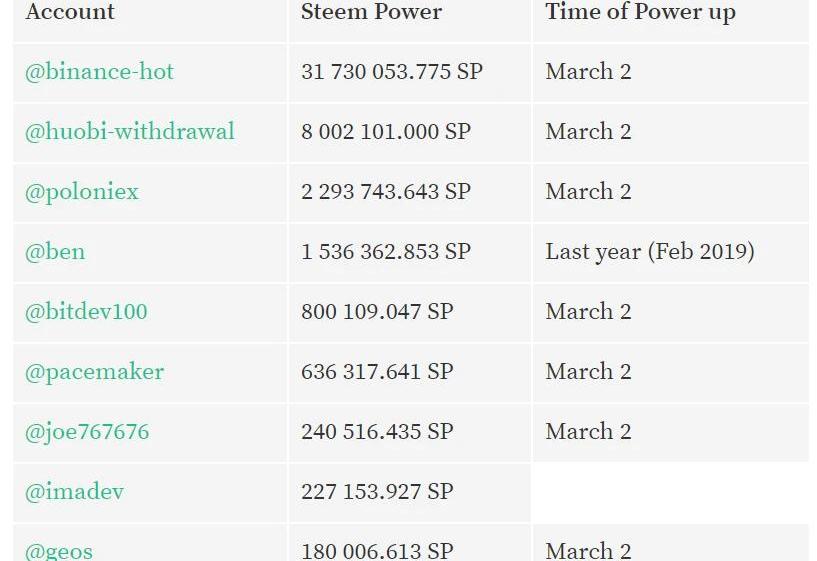Image resolution: width=817 pixels, height=561 pixels.
Task: Select the 1 536 362.853 SP value
Action: [x=385, y=252]
